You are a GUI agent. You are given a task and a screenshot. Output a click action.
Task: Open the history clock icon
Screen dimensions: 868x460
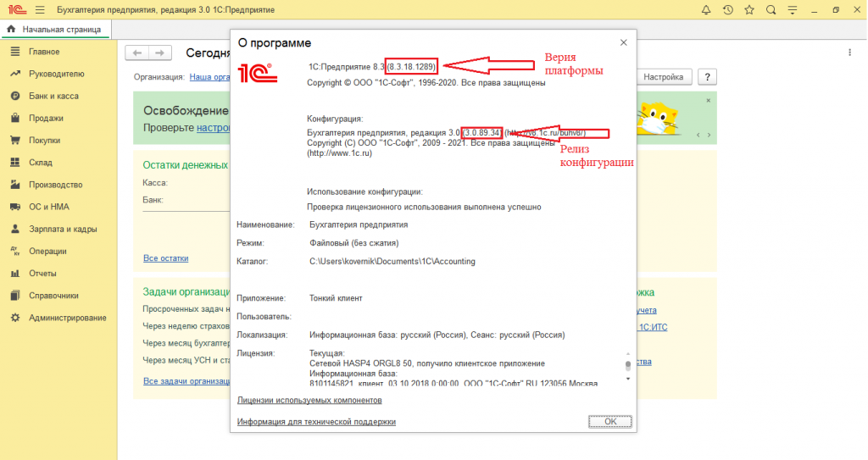click(727, 10)
